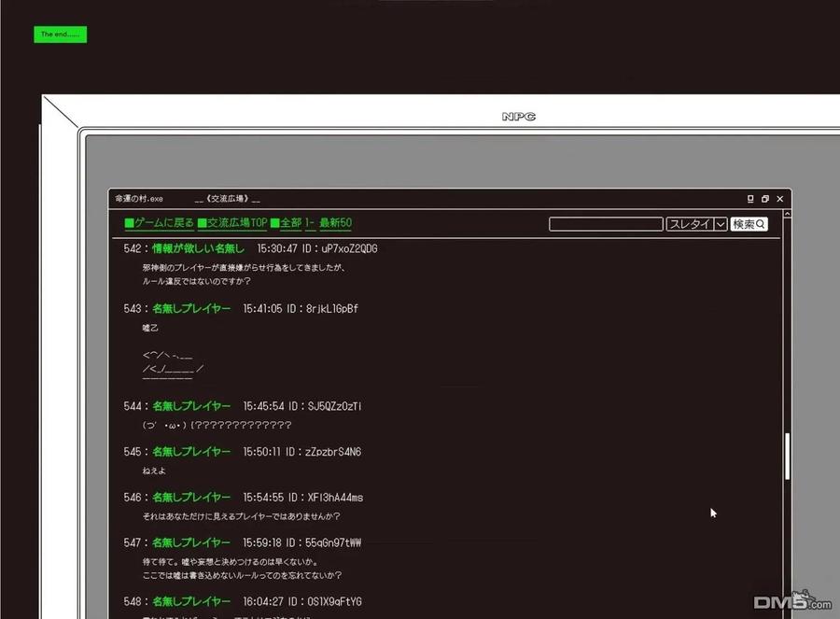Click the magnifier icon in 検索 button
This screenshot has width=840, height=619.
(x=760, y=224)
